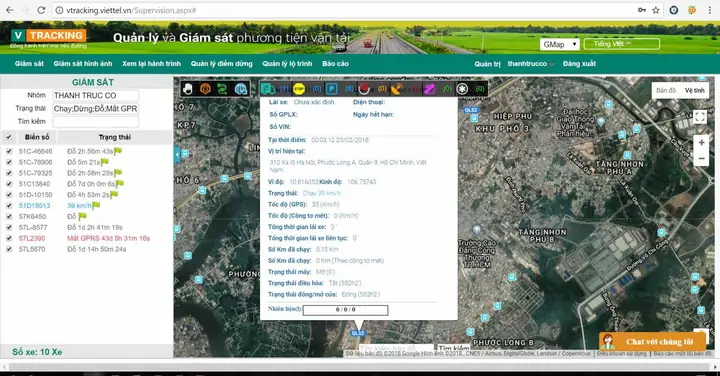This screenshot has height=376, width=720.
Task: Uncheck vehicle 57L2390 checkbox
Action: [x=9, y=238]
